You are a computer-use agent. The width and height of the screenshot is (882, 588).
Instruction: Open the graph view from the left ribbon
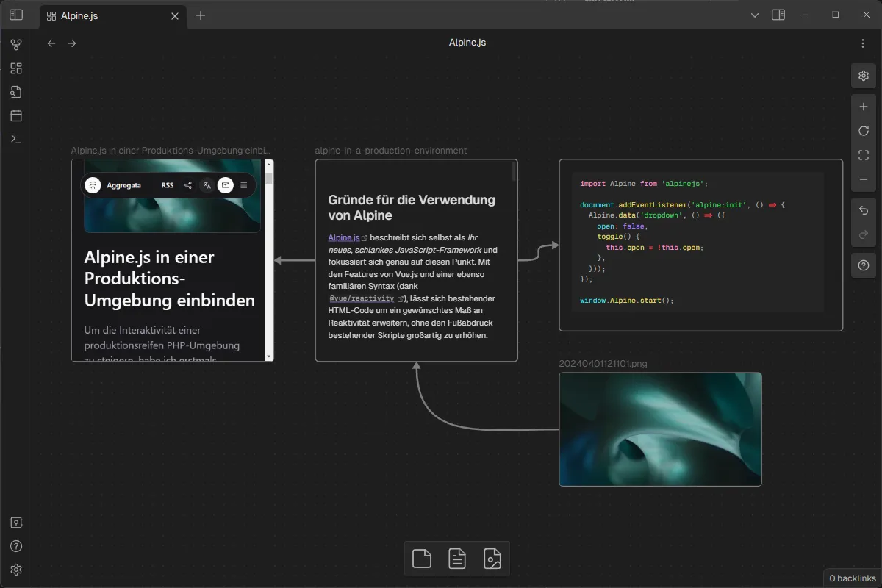[x=16, y=44]
